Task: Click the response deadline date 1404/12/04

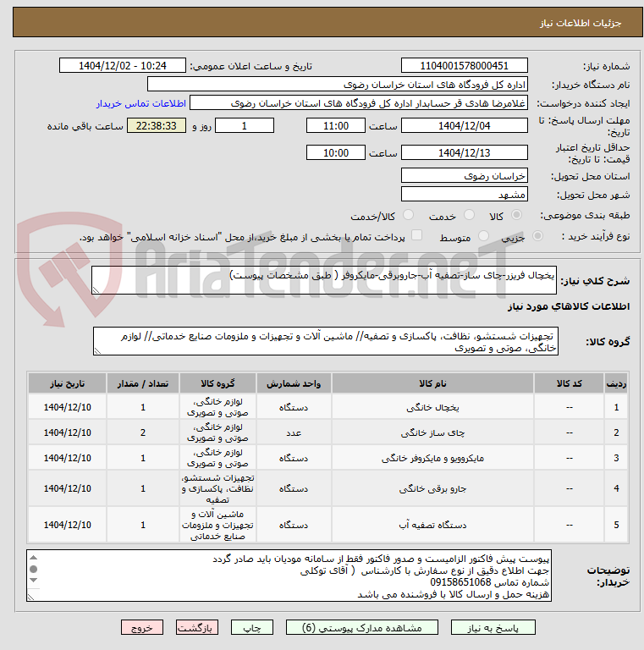Action: (x=464, y=125)
